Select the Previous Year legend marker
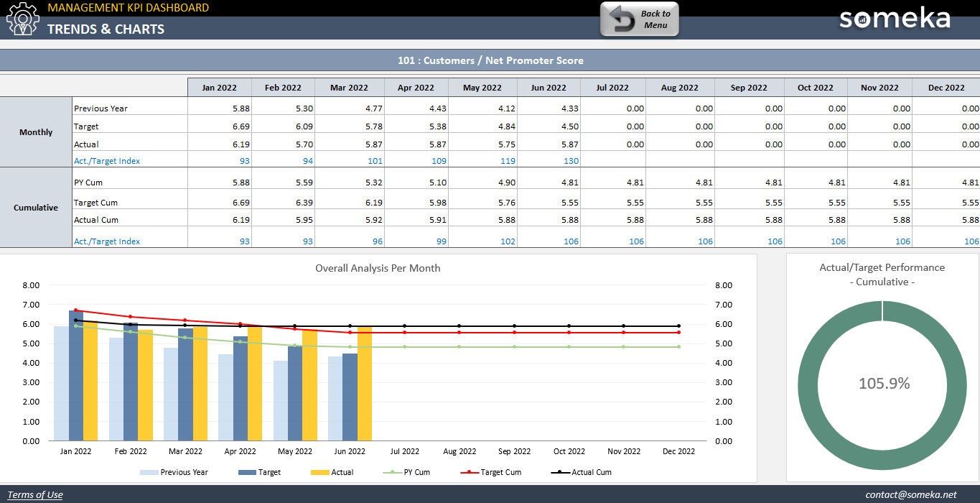980x503 pixels. (x=147, y=472)
